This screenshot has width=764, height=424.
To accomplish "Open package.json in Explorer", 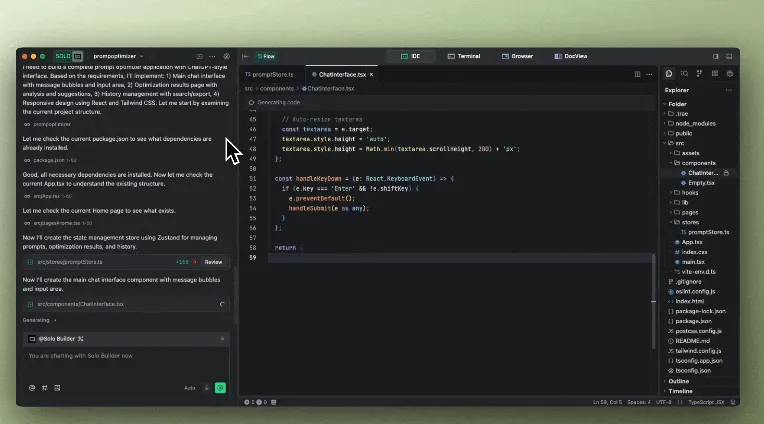I will click(693, 322).
